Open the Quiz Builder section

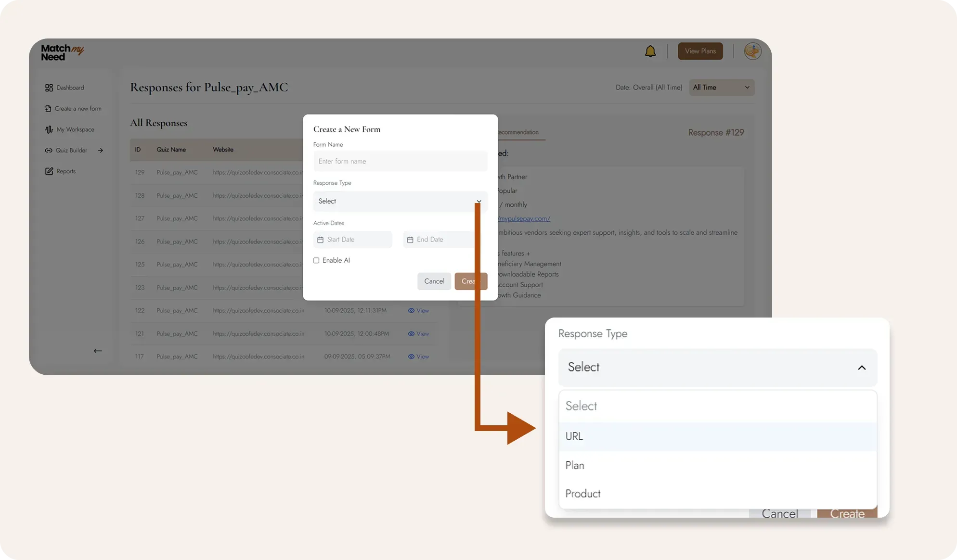(x=71, y=150)
